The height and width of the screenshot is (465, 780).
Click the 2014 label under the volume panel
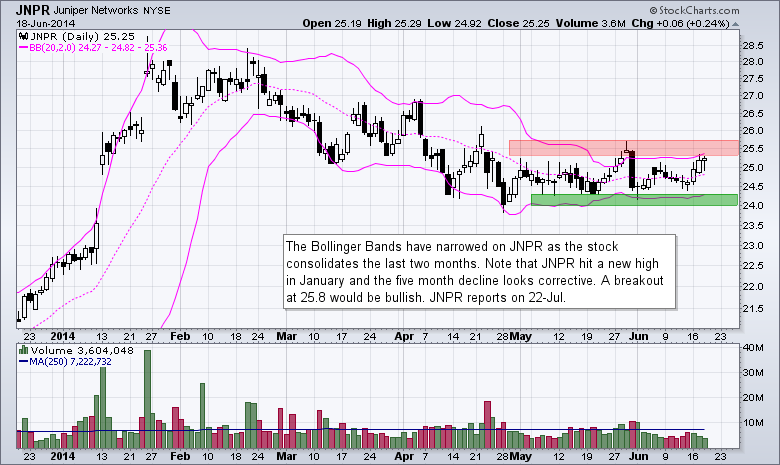click(62, 456)
